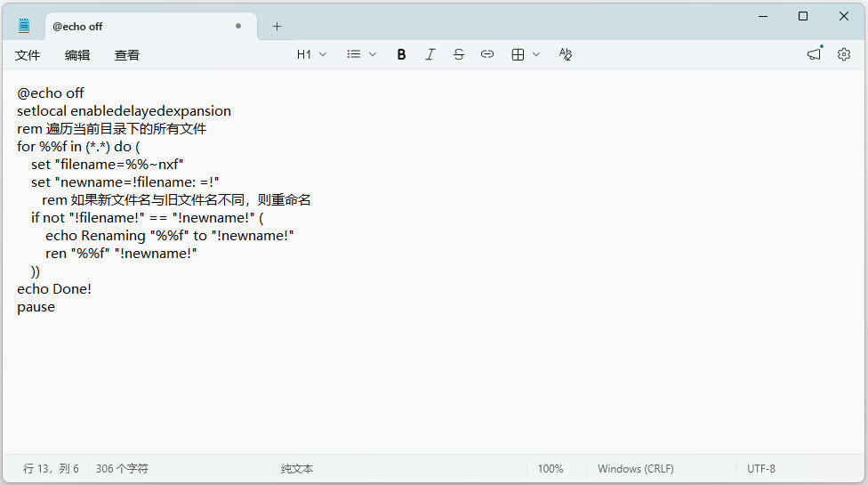
Task: Click the megaphone notification icon
Action: coord(815,54)
